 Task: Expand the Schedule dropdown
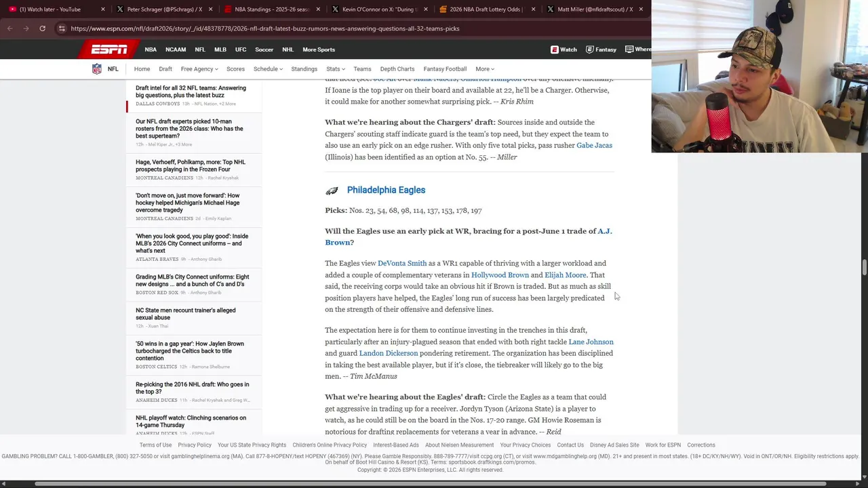coord(268,69)
